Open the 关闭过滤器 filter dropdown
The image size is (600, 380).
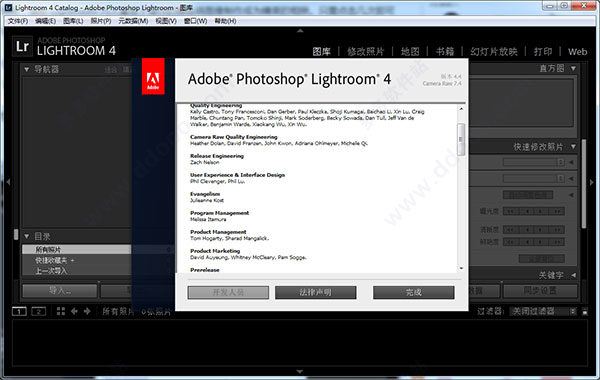coord(543,312)
